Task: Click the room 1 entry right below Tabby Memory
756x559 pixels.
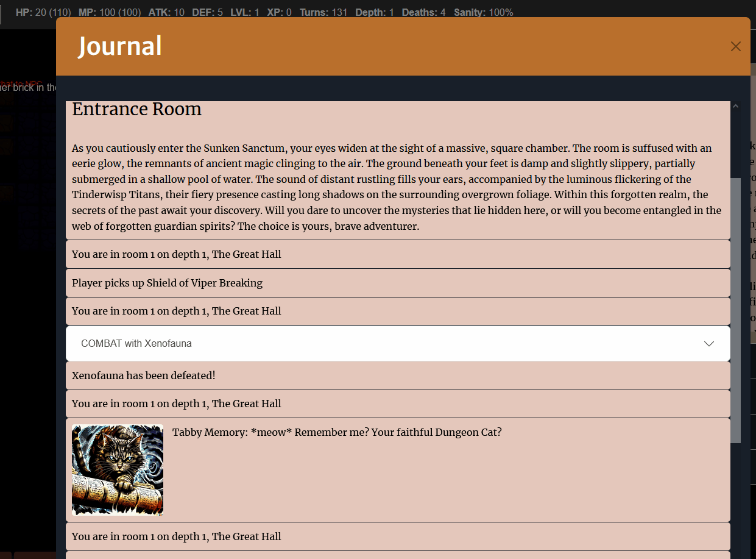Action: tap(398, 536)
